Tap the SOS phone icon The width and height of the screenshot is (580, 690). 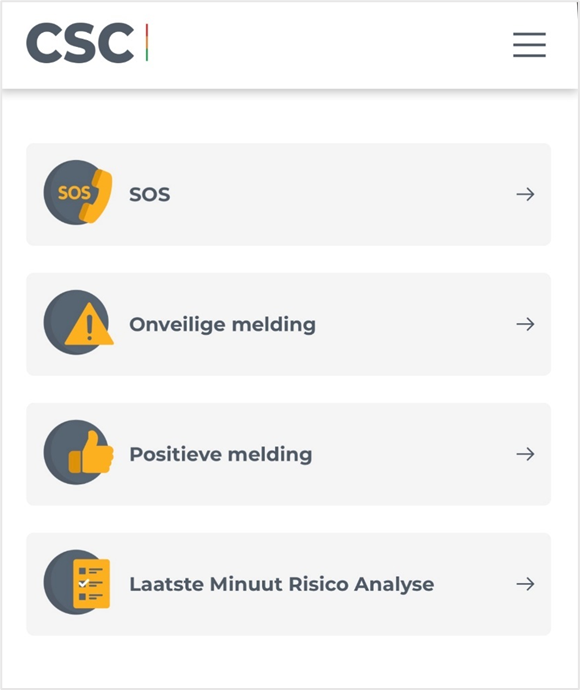pyautogui.click(x=78, y=192)
